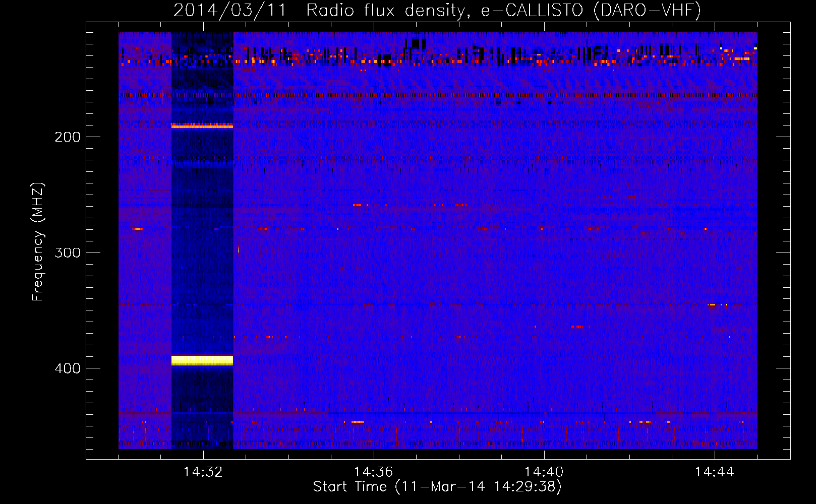Click the 300 frequency tick label
816x504 pixels.
click(x=68, y=253)
